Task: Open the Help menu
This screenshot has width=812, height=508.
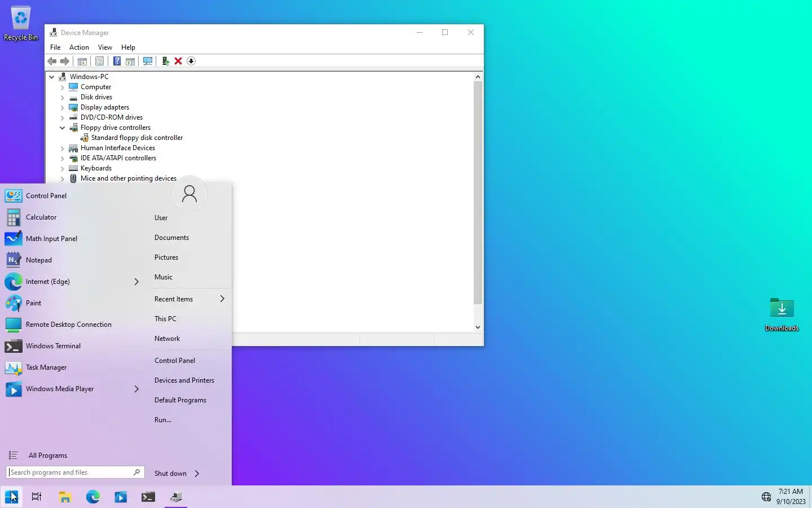Action: [128, 47]
